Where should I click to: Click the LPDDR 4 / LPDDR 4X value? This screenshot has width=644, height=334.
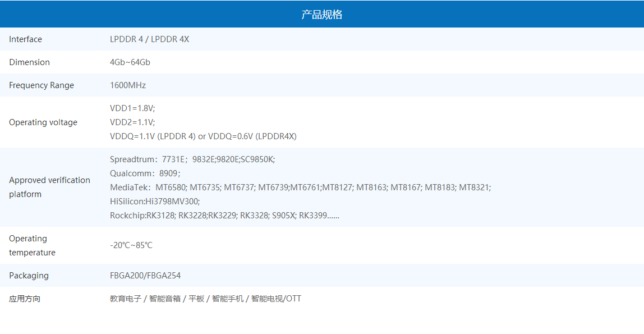tap(149, 39)
